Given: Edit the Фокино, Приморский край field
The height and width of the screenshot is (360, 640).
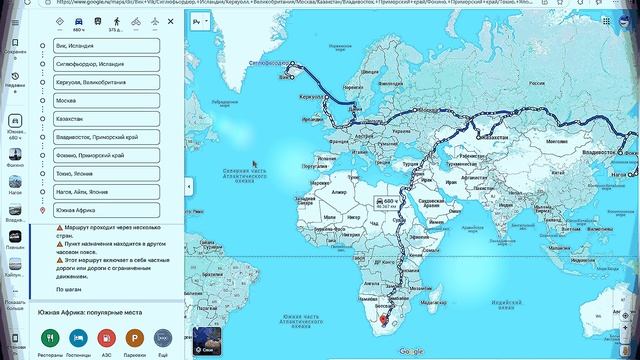Looking at the screenshot, I should (x=106, y=156).
